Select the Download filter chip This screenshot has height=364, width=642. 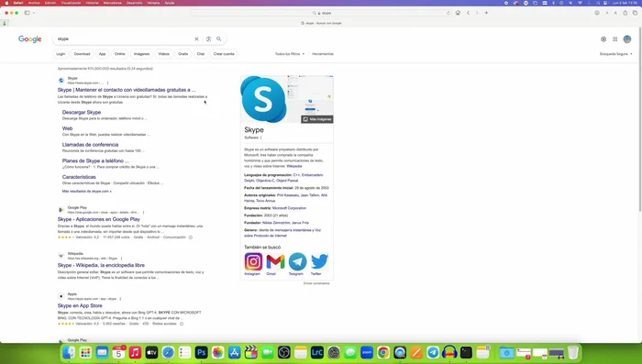coord(82,54)
